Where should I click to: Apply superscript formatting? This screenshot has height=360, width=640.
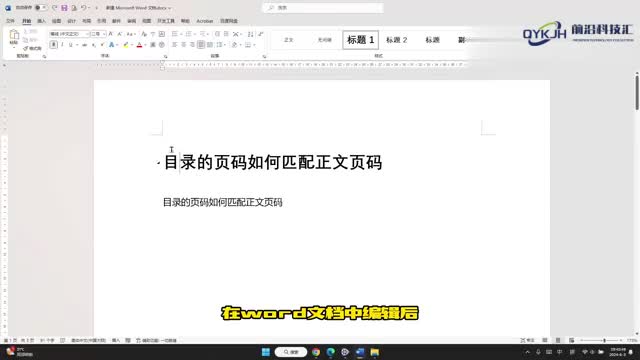[x=102, y=45]
